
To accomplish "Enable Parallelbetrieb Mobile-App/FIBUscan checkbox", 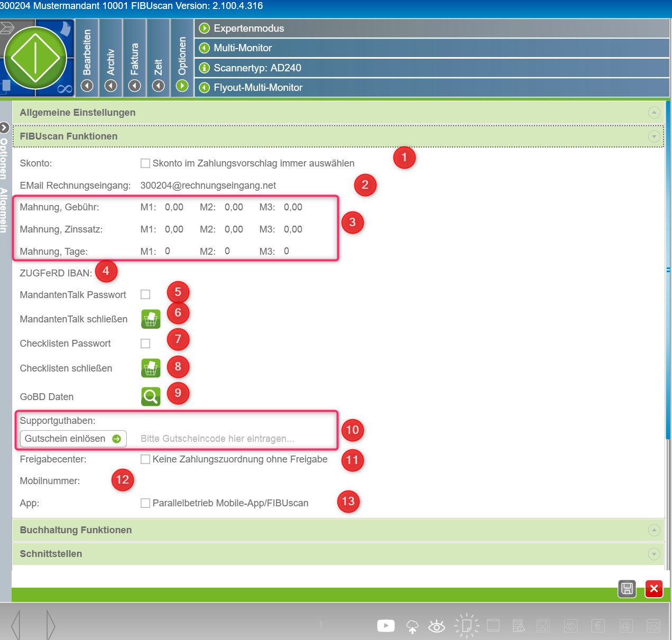I will (145, 503).
